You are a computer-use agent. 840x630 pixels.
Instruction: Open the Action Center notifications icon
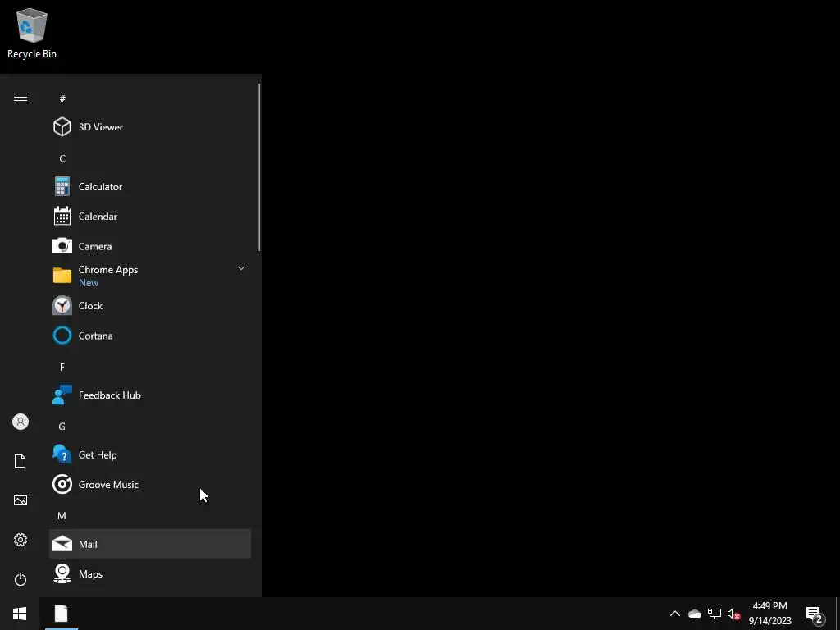point(815,615)
